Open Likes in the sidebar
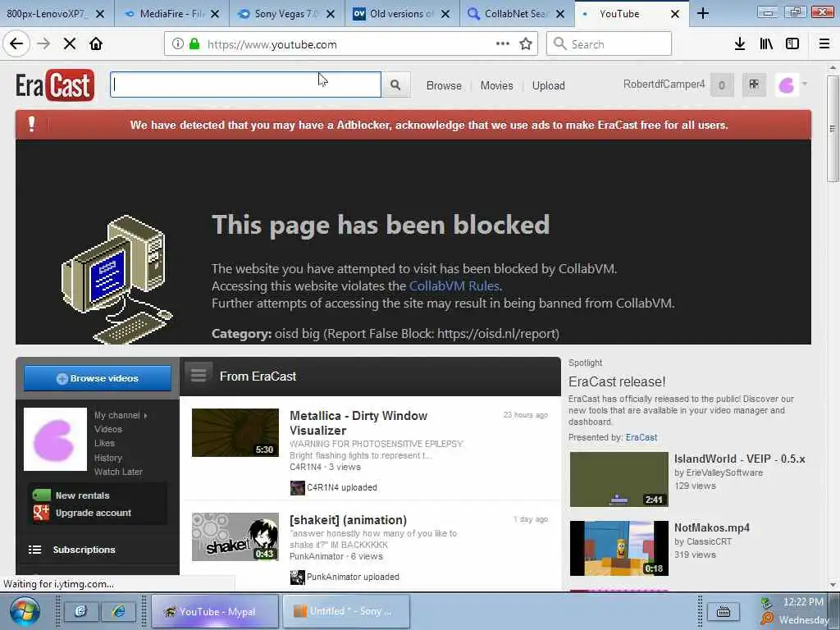This screenshot has height=630, width=840. (104, 443)
